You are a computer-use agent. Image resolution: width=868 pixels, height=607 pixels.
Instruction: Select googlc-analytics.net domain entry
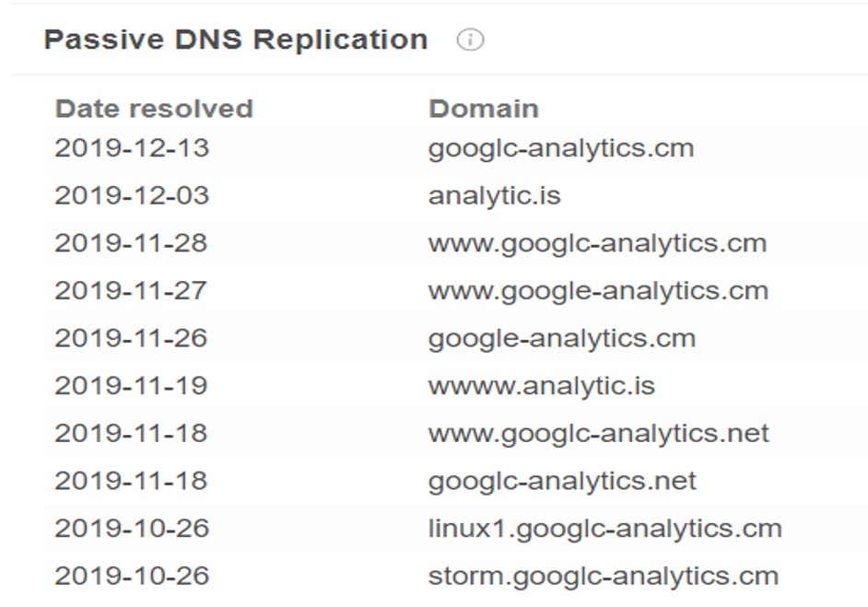pyautogui.click(x=562, y=482)
